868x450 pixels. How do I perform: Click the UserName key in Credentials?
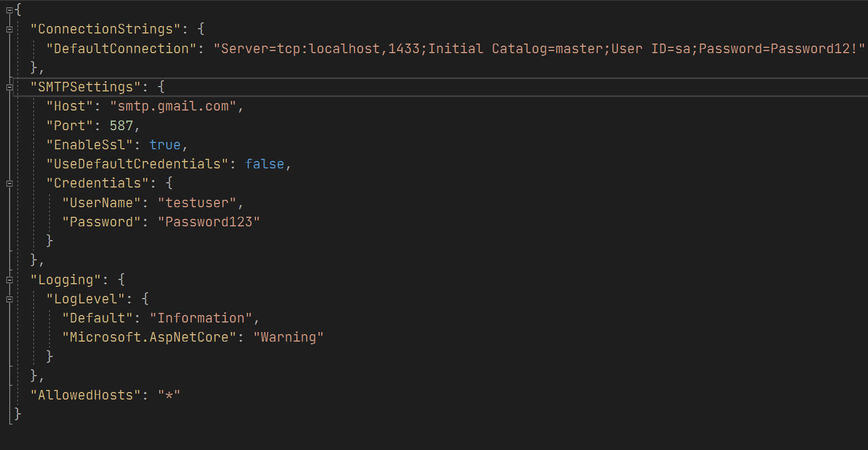[101, 203]
